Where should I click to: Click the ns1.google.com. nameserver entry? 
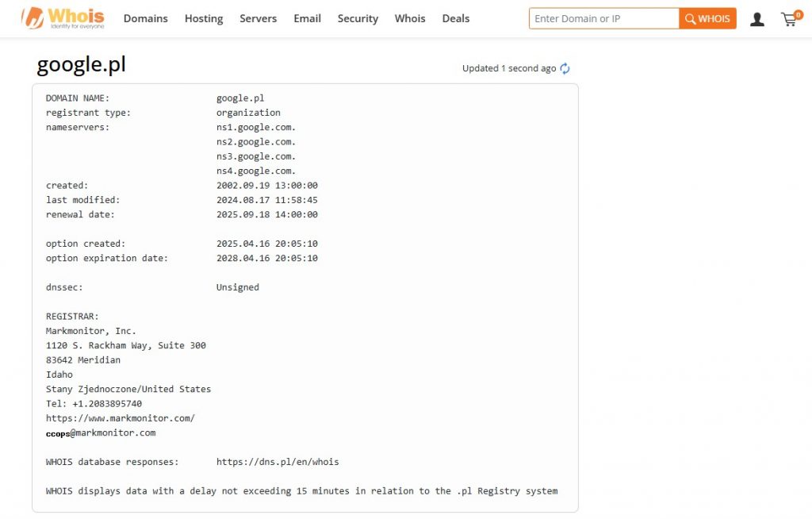(x=256, y=127)
